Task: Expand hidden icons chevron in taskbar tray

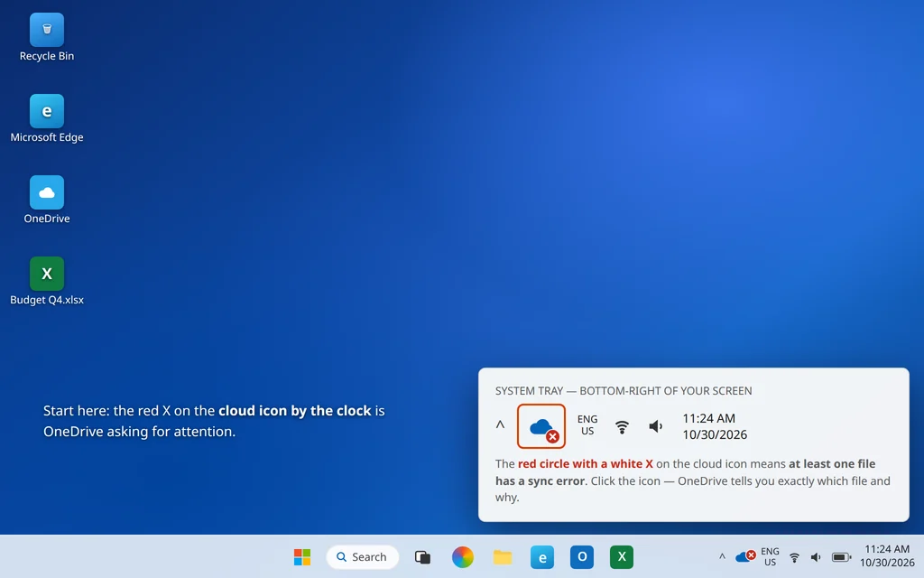Action: coord(722,556)
